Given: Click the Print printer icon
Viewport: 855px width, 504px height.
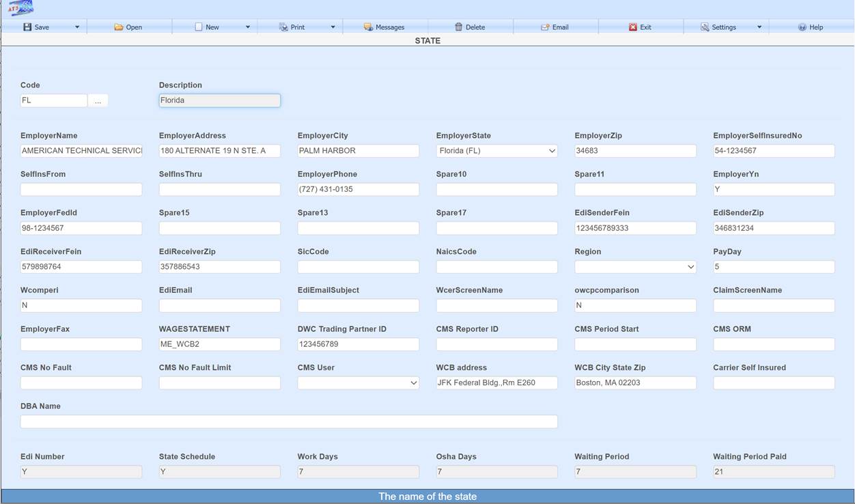Looking at the screenshot, I should click(283, 27).
